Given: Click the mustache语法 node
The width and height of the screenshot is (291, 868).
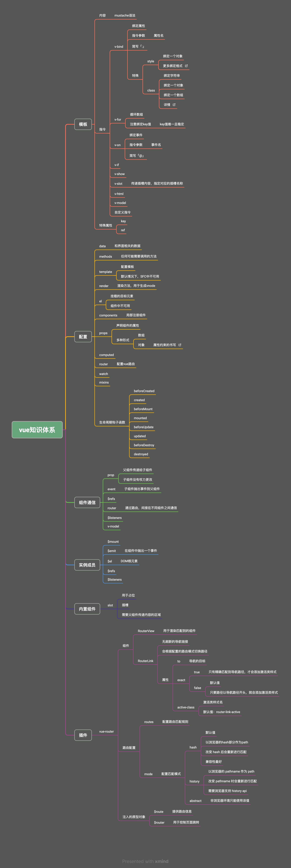Looking at the screenshot, I should pos(125,16).
